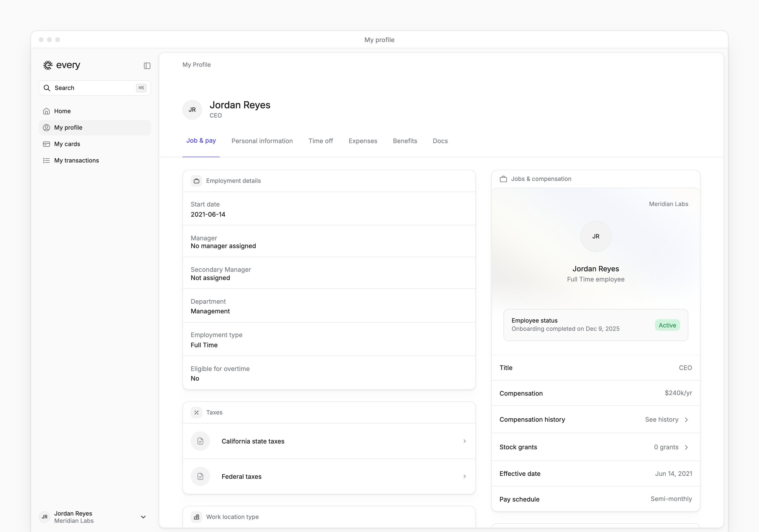
Task: Open the Time off tab
Action: click(321, 141)
